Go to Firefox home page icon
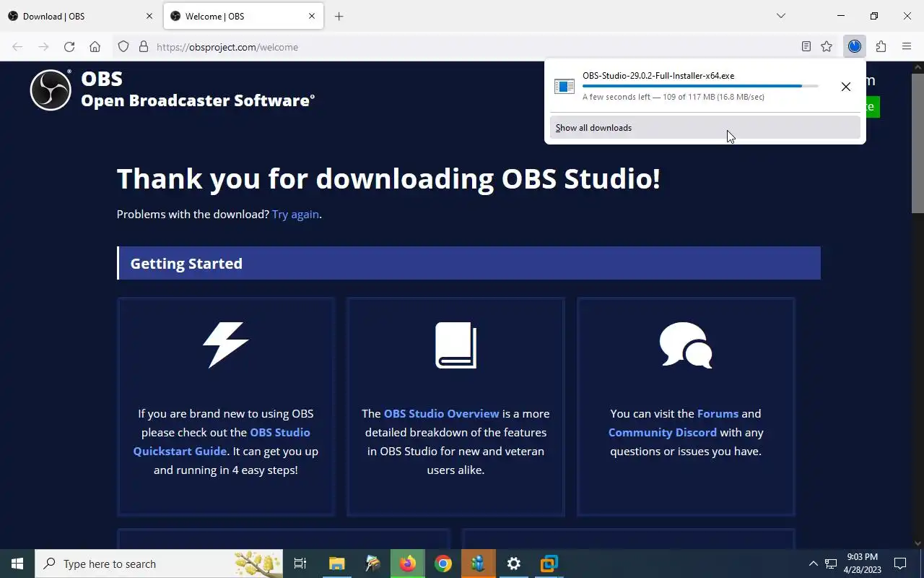This screenshot has height=578, width=924. [x=95, y=47]
